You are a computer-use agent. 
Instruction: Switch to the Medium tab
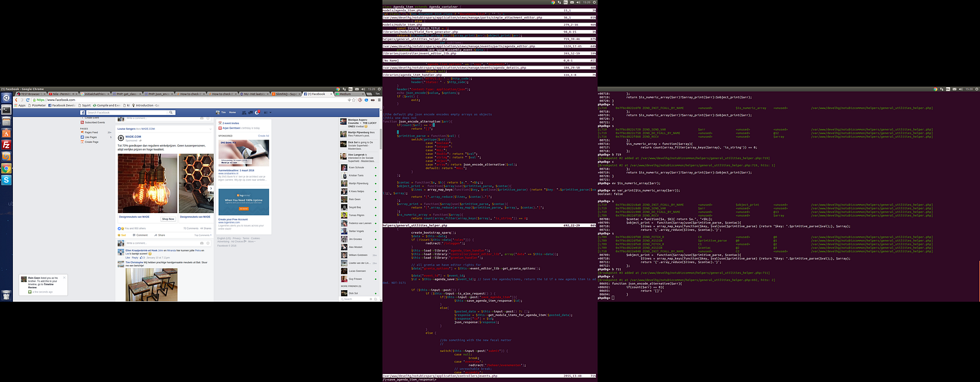349,94
